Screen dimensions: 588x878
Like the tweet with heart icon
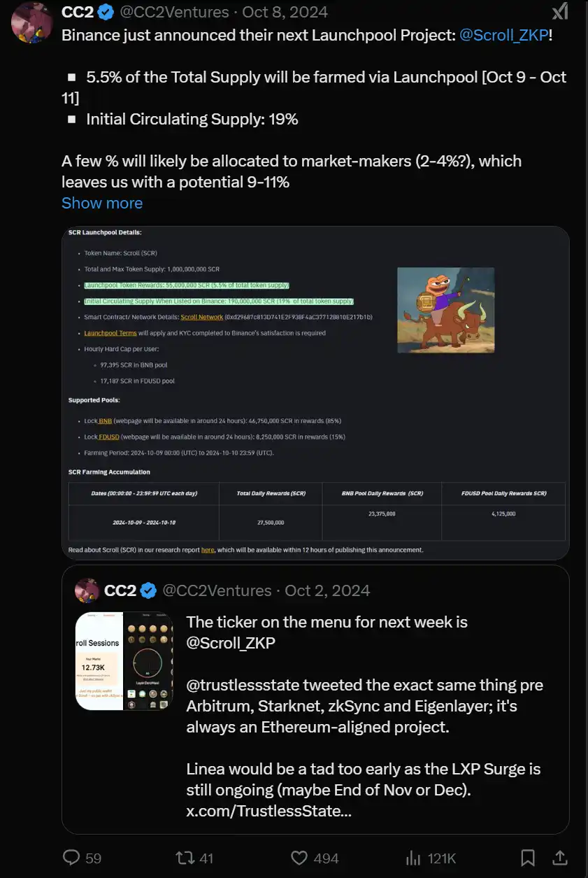(x=300, y=857)
